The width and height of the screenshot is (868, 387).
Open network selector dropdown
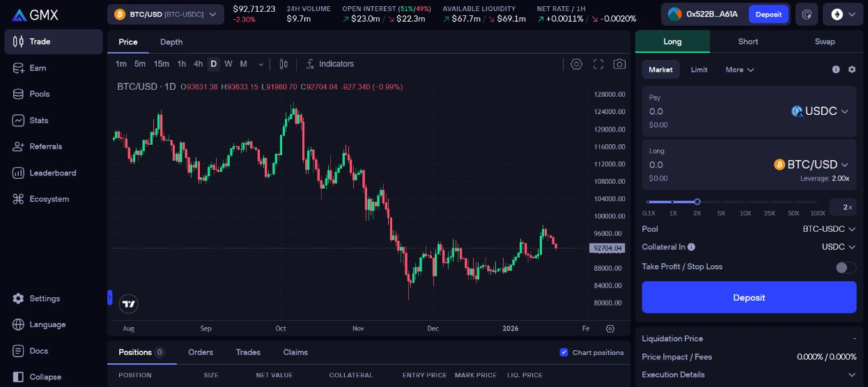point(843,14)
